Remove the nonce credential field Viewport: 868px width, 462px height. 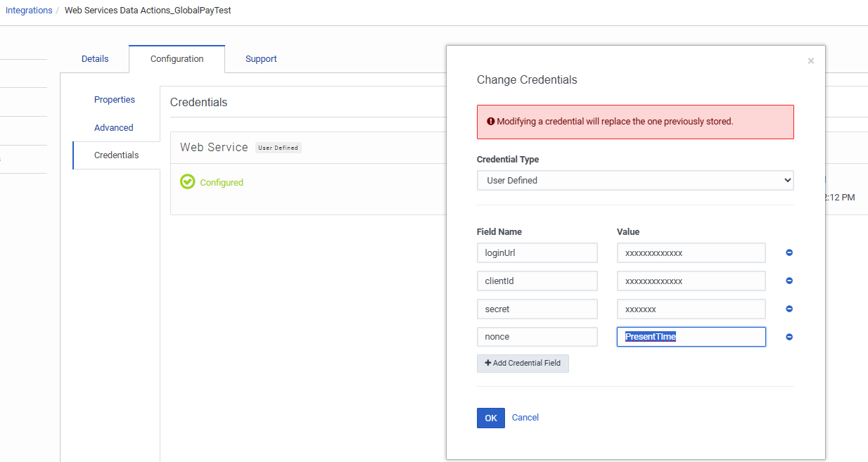(789, 337)
